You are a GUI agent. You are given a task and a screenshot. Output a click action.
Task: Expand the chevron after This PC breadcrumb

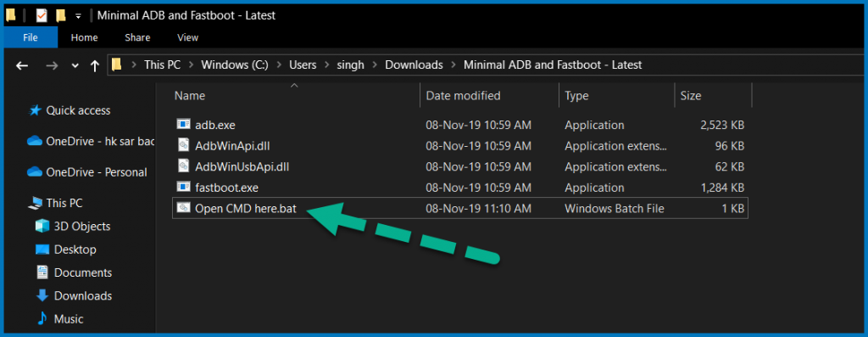[191, 65]
